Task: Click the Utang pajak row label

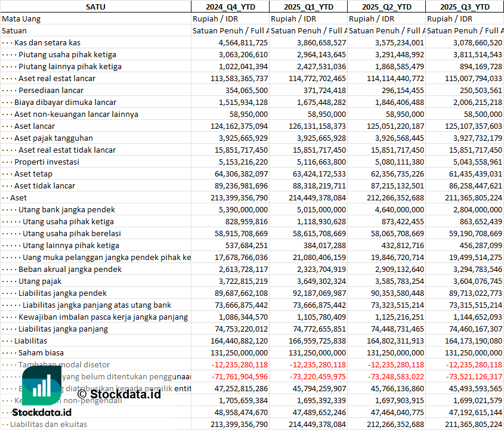Action: coord(39,281)
